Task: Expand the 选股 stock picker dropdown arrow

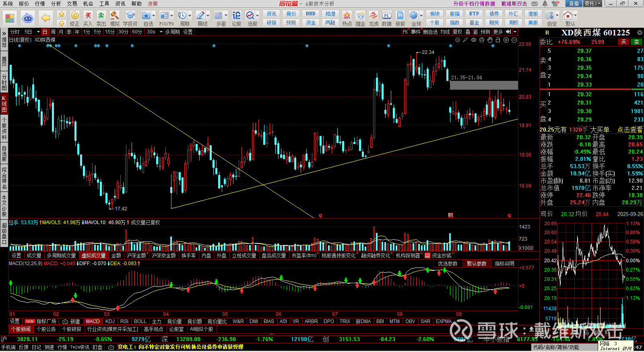Action: tap(257, 16)
